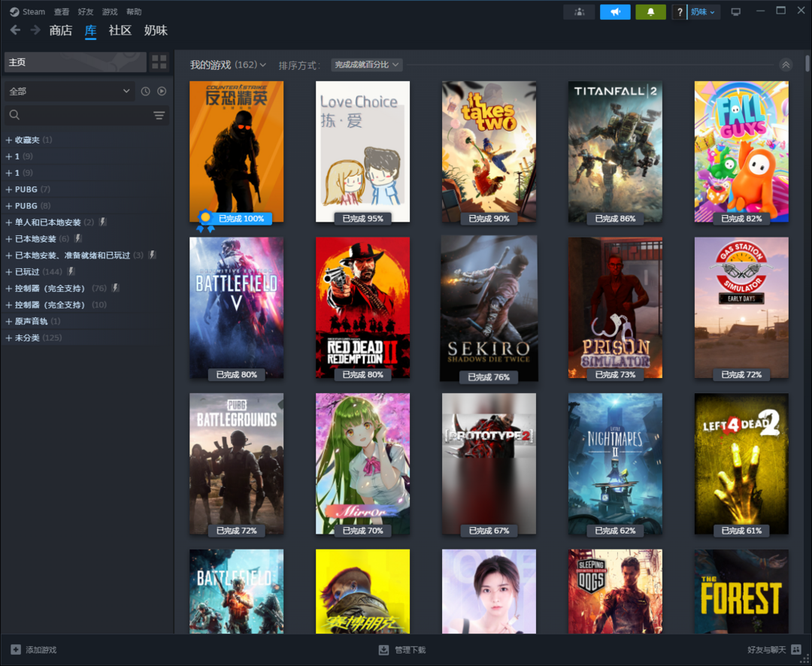Select the Titanfall 2 game cover
The width and height of the screenshot is (812, 666).
[615, 152]
